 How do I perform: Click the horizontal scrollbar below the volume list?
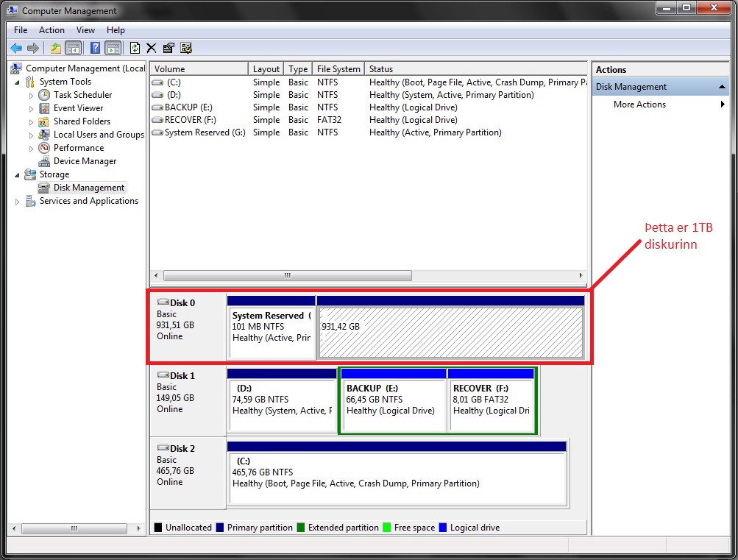287,275
